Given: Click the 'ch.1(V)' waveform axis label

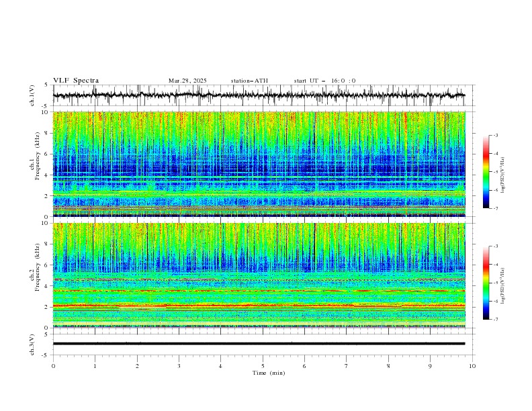Looking at the screenshot, I should pyautogui.click(x=32, y=95).
